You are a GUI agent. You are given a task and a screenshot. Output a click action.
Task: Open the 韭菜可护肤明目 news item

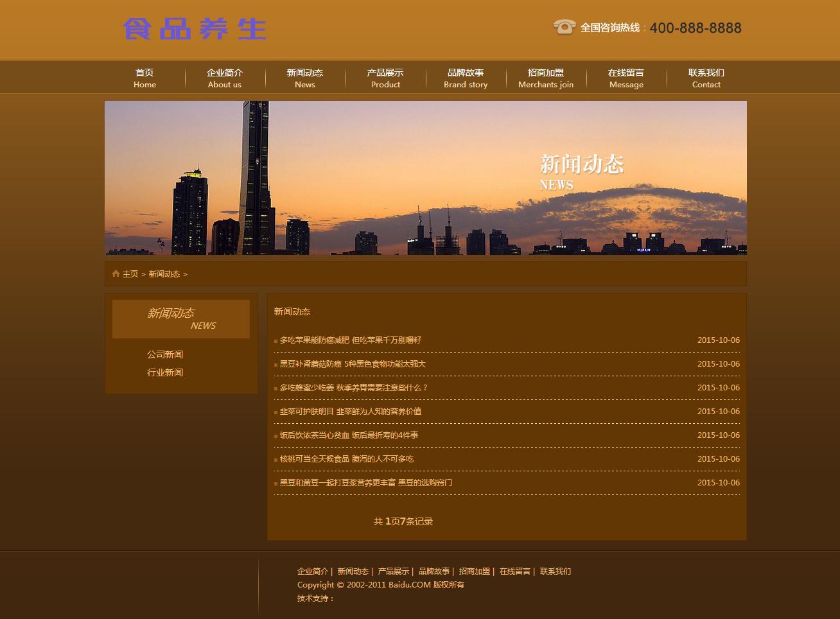tap(351, 412)
